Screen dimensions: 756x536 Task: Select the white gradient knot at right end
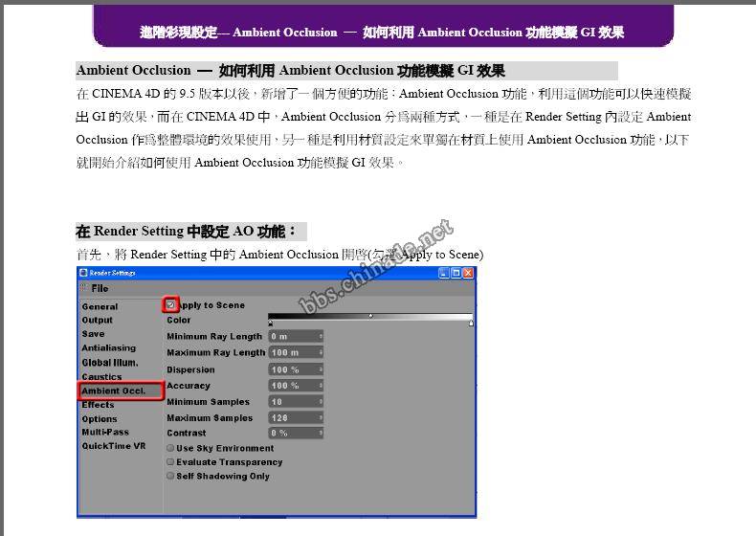(471, 324)
